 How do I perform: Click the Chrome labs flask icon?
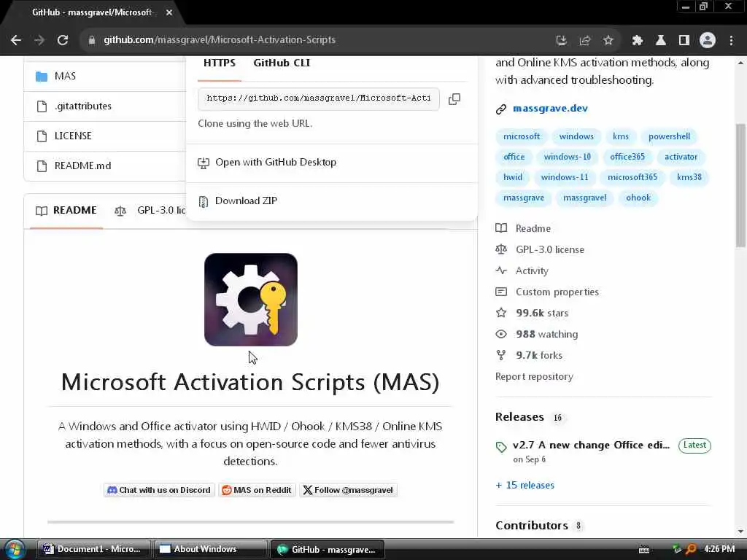(x=661, y=41)
